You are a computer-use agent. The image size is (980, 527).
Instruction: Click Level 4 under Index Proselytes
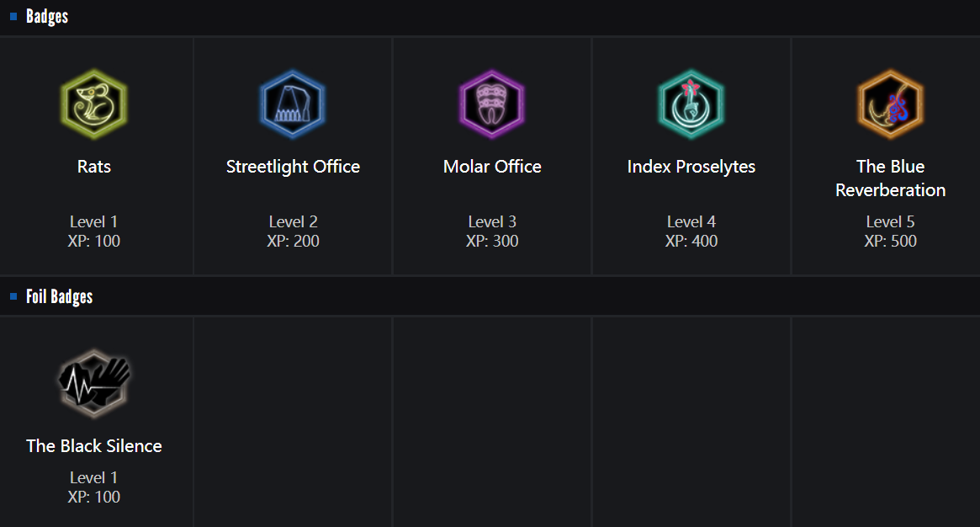[691, 222]
